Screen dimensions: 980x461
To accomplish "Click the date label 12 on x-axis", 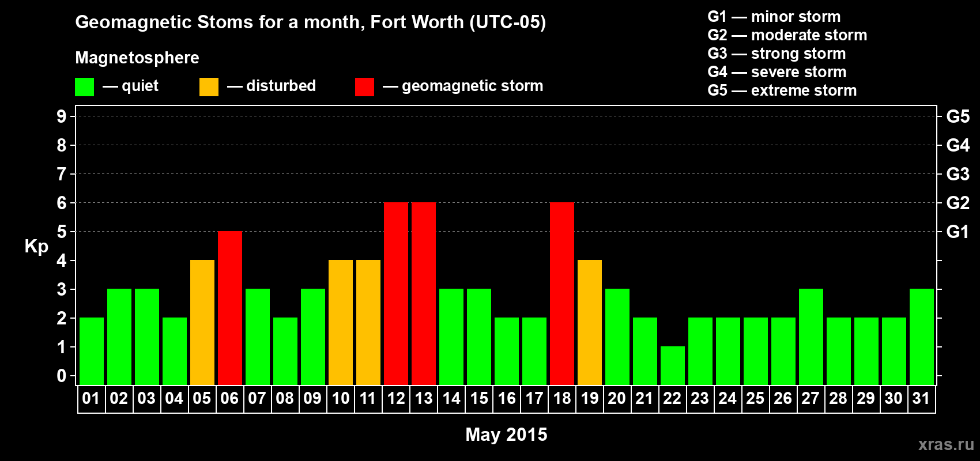I will (395, 399).
